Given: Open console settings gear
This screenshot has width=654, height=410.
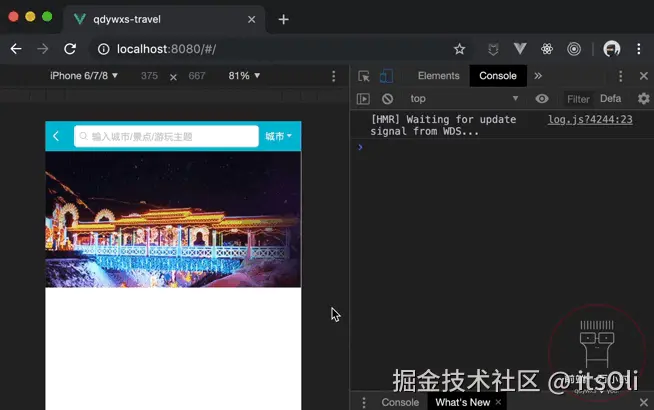Looking at the screenshot, I should [644, 99].
